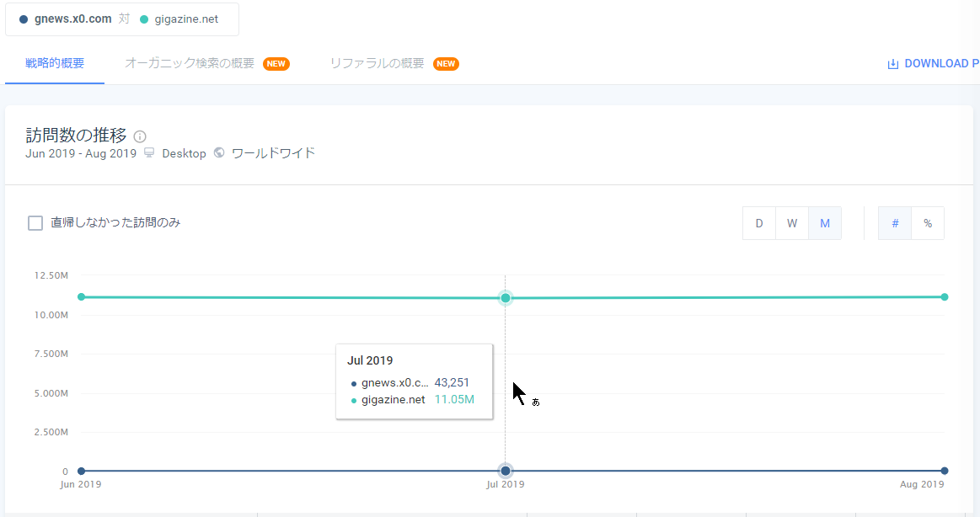The height and width of the screenshot is (517, 980).
Task: Click the DOWNLOAD button text
Action: (x=940, y=64)
